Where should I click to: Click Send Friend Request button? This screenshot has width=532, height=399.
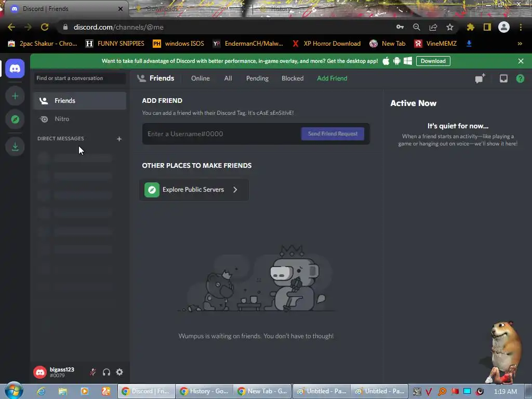pos(332,134)
